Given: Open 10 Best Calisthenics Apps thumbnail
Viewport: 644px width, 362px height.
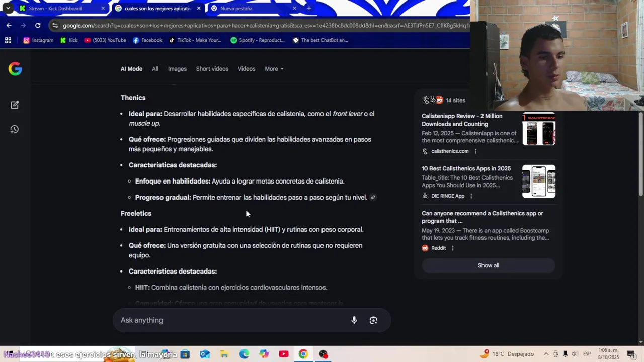Looking at the screenshot, I should 539,182.
